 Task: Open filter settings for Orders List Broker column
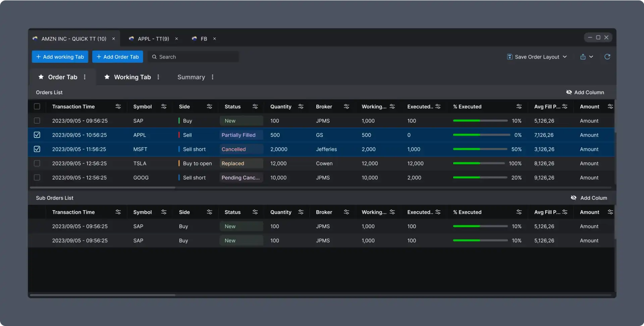(346, 106)
